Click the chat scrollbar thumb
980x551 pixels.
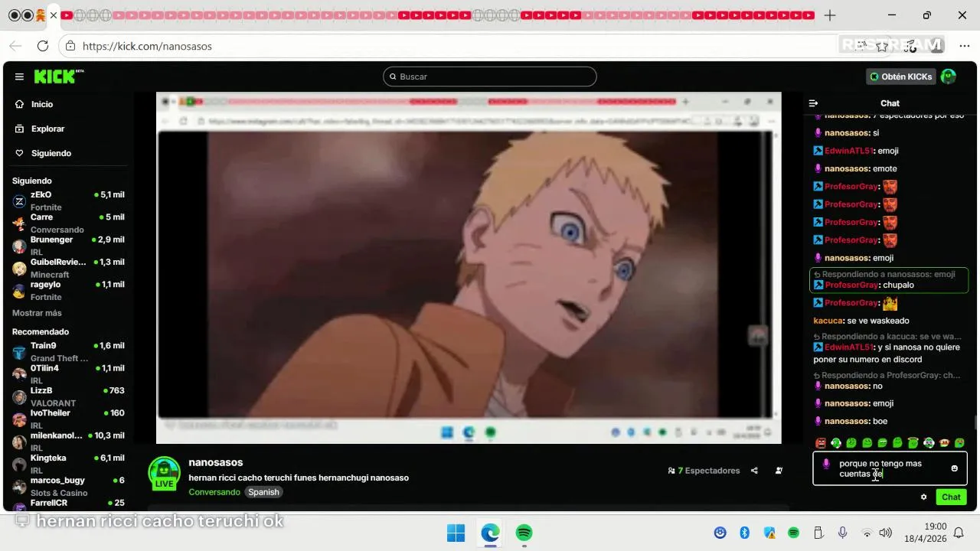(x=975, y=422)
